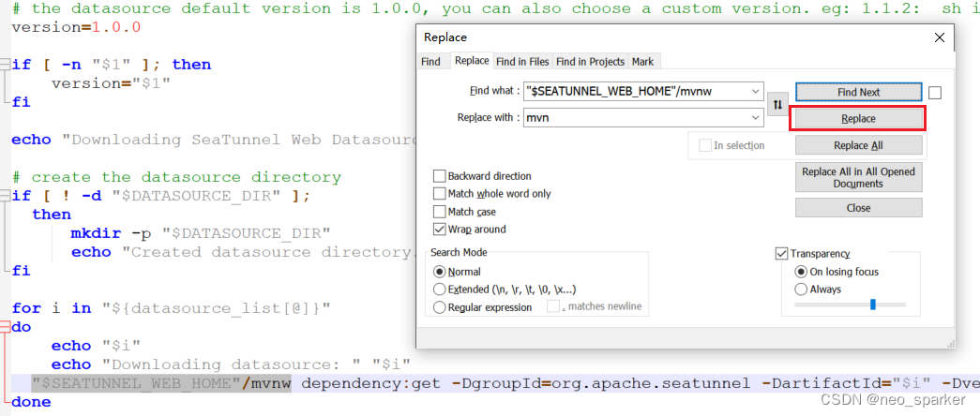Click the Find Next button
Viewport: 980px width, 416px height.
[859, 92]
